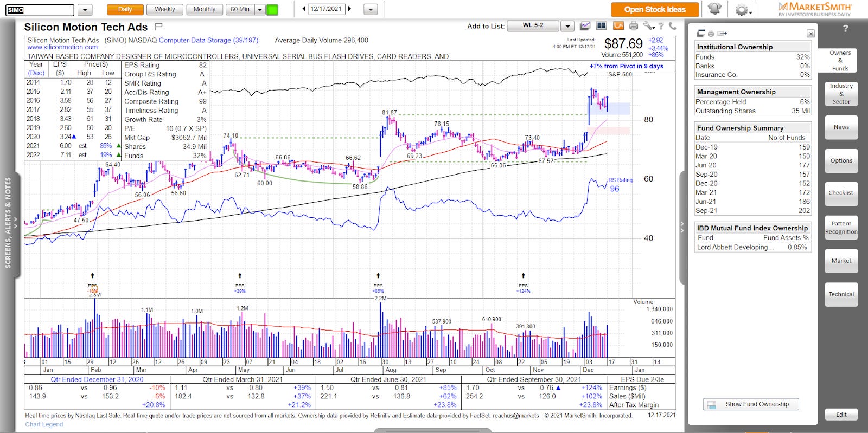Click the question mark help icon in chart toolbar
The image size is (868, 433).
pos(661,25)
